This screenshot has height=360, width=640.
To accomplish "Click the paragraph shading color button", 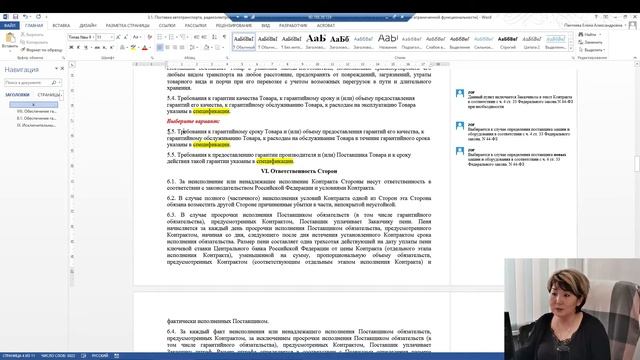I will tap(207, 48).
